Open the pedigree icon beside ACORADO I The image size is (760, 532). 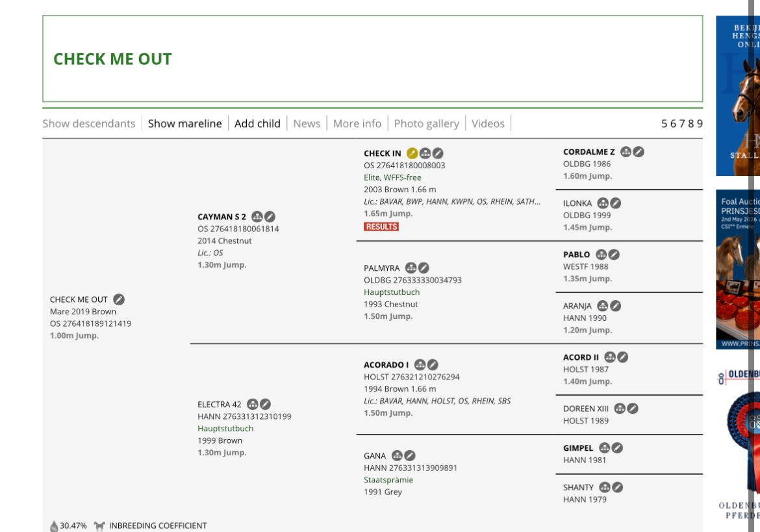click(420, 364)
